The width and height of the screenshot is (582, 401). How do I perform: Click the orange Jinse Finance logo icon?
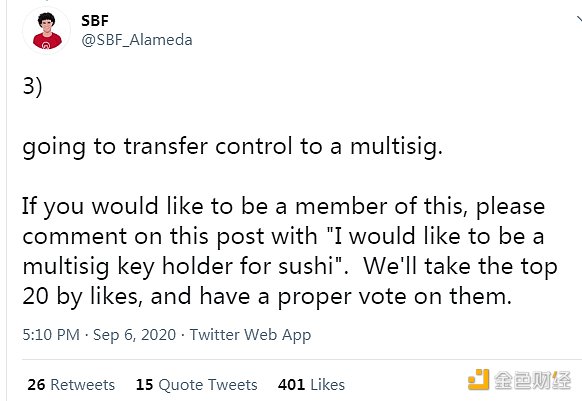point(478,379)
